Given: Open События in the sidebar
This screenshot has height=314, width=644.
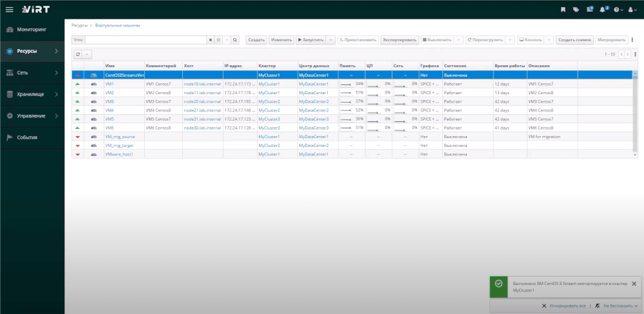Looking at the screenshot, I should coord(32,137).
